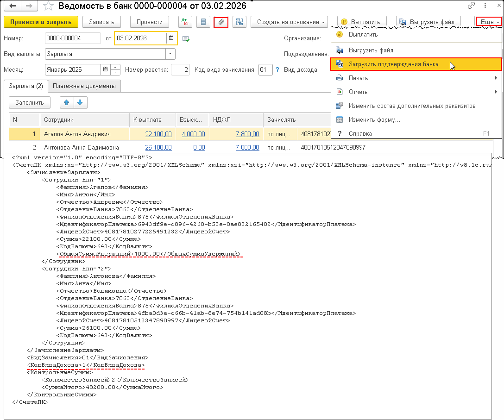
Task: Add document to favorites with star
Action: (x=48, y=6)
